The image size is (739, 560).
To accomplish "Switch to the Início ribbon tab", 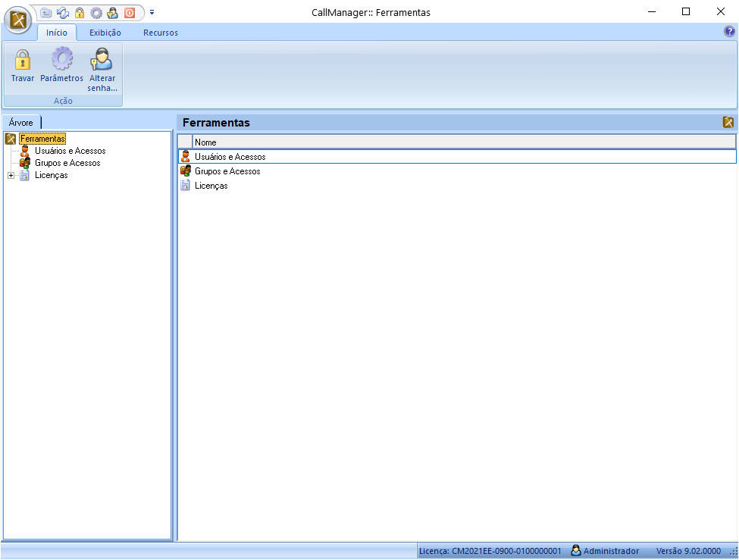I will point(57,33).
